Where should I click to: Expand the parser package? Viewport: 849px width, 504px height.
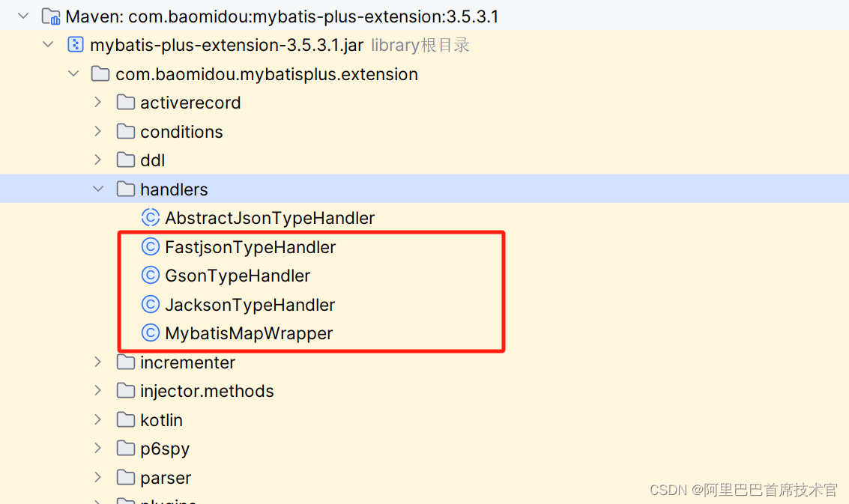click(x=97, y=477)
